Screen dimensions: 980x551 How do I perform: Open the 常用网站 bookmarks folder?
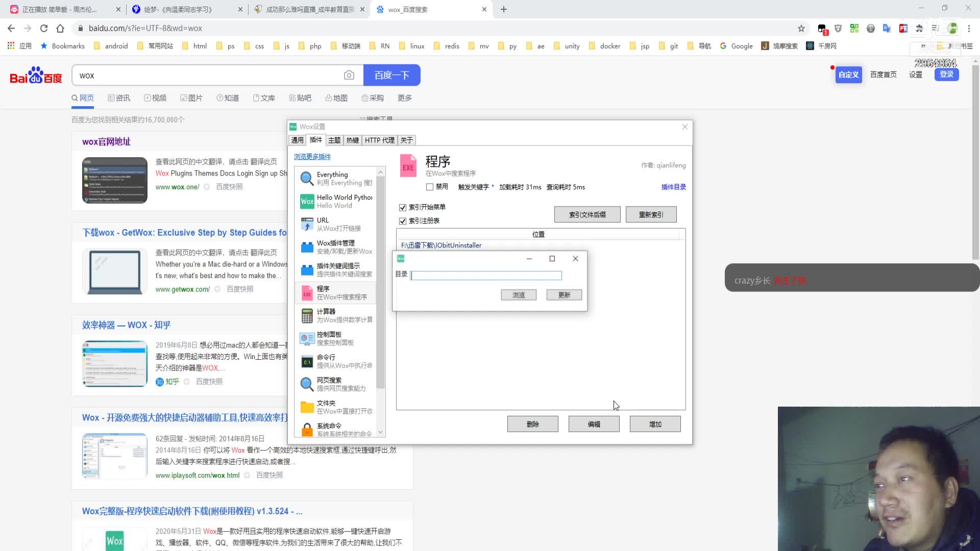(155, 46)
